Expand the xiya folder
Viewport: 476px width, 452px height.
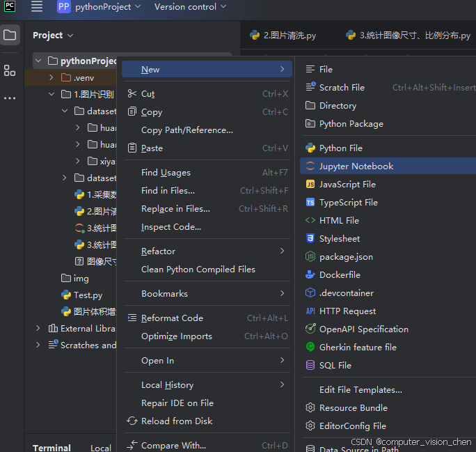(78, 161)
